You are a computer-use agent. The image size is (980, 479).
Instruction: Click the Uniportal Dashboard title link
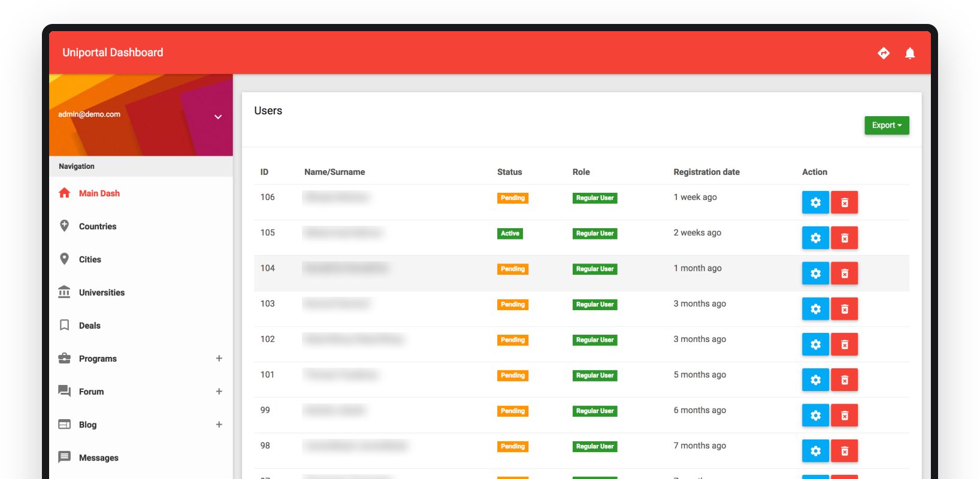tap(113, 52)
